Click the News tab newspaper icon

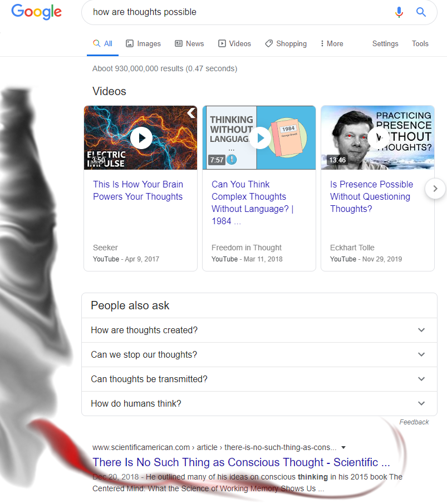[x=179, y=43]
